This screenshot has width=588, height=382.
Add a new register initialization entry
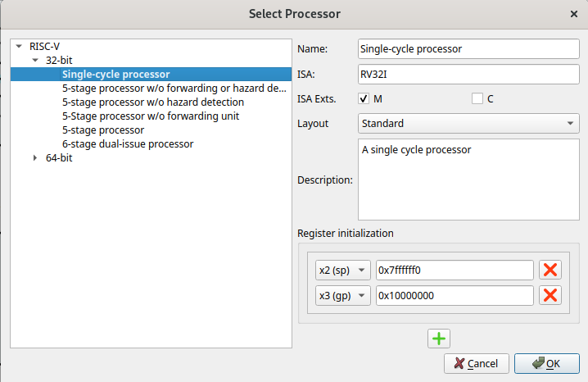tap(439, 339)
